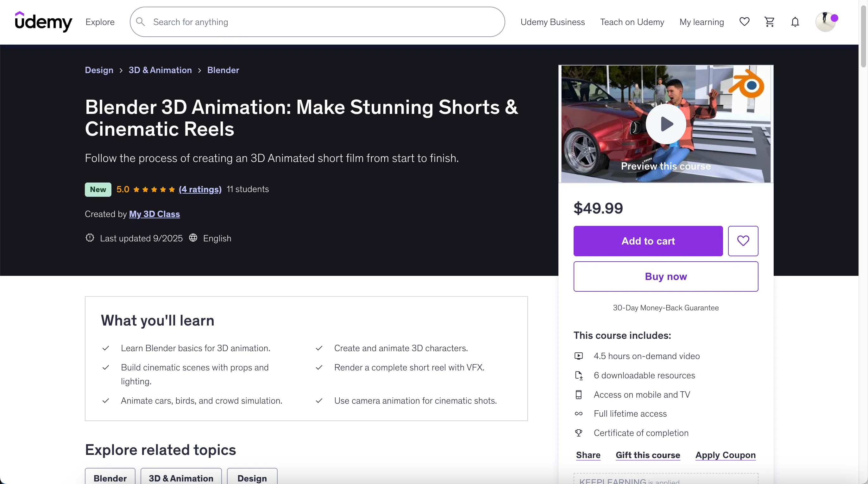
Task: Go to My learning
Action: [x=701, y=22]
